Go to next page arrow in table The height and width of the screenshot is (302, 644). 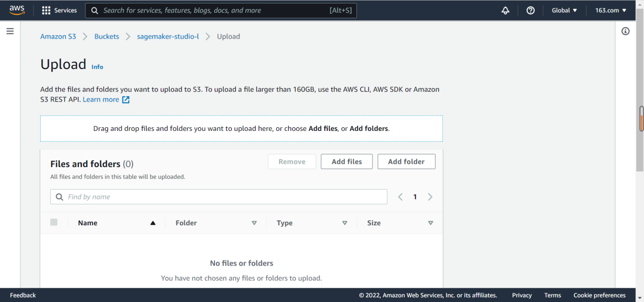pos(430,197)
